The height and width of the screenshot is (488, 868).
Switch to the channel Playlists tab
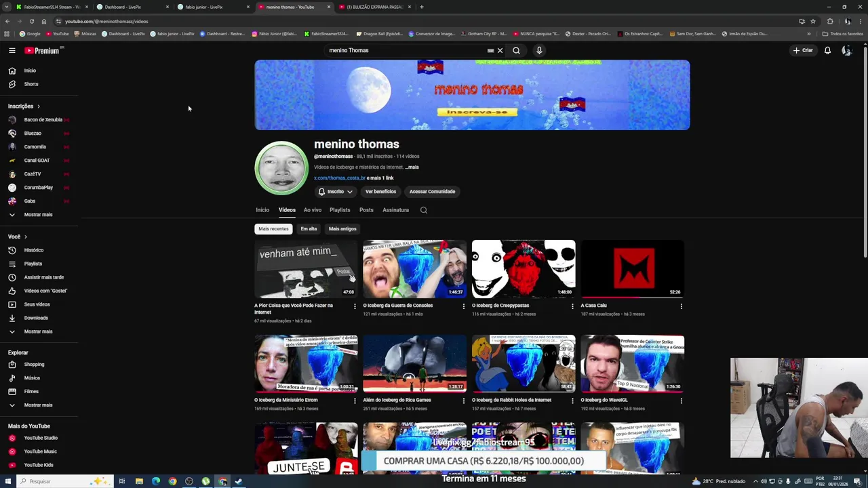tap(340, 210)
